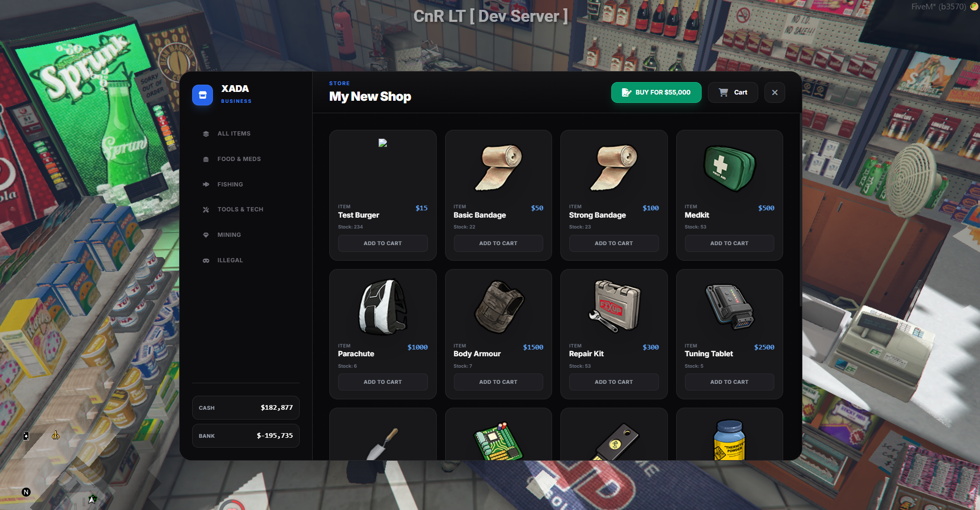Click the Medkit item image
Image resolution: width=980 pixels, height=510 pixels.
pos(729,168)
